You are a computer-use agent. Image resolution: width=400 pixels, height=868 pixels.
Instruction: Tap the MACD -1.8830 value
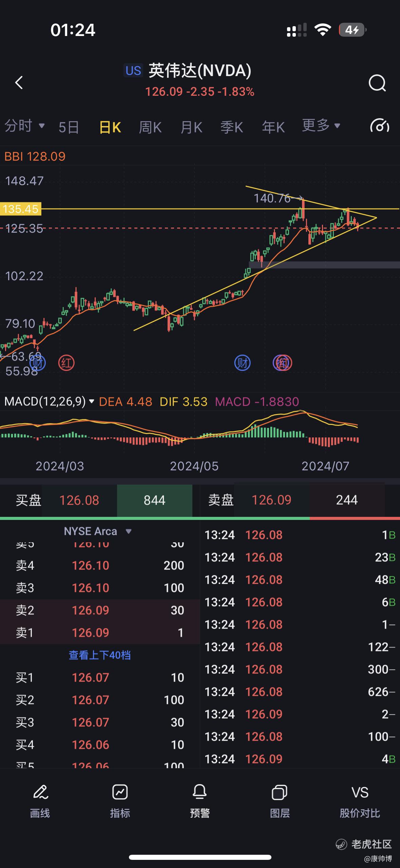click(257, 402)
